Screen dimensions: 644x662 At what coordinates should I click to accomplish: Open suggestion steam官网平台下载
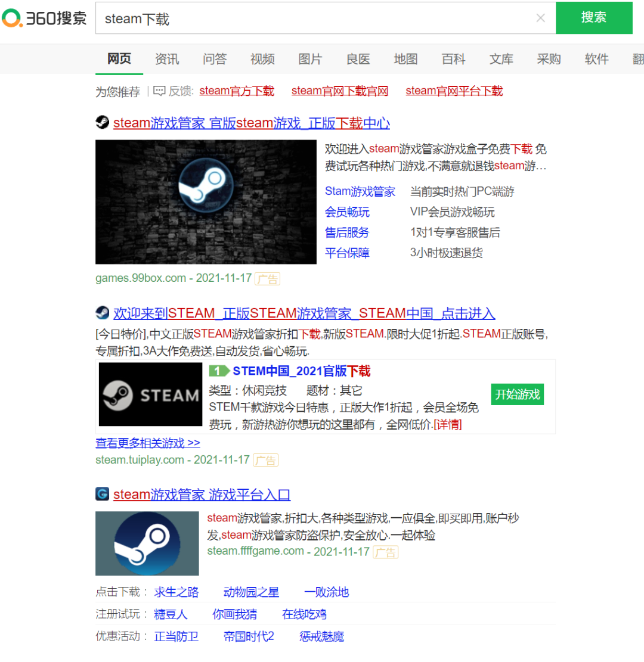pyautogui.click(x=454, y=91)
